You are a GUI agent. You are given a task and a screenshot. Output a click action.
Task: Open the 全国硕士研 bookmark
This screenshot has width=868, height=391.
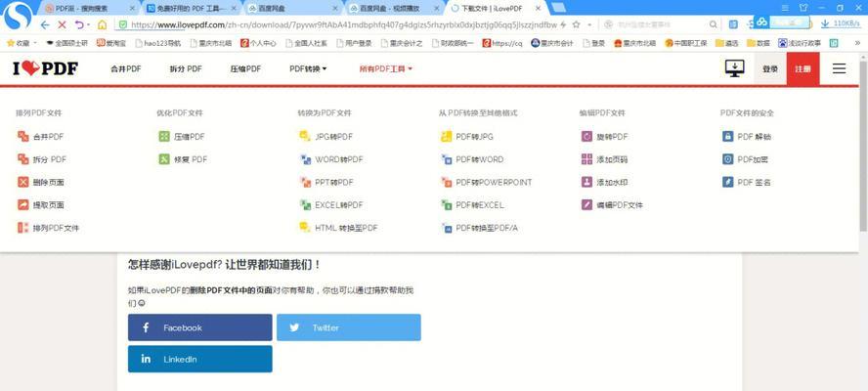pyautogui.click(x=67, y=43)
